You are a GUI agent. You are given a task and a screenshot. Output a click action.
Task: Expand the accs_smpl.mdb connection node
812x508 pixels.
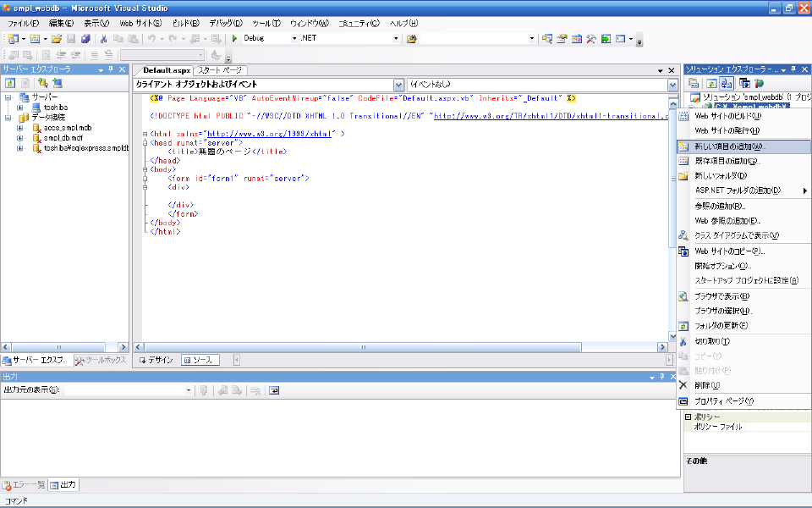click(x=19, y=128)
